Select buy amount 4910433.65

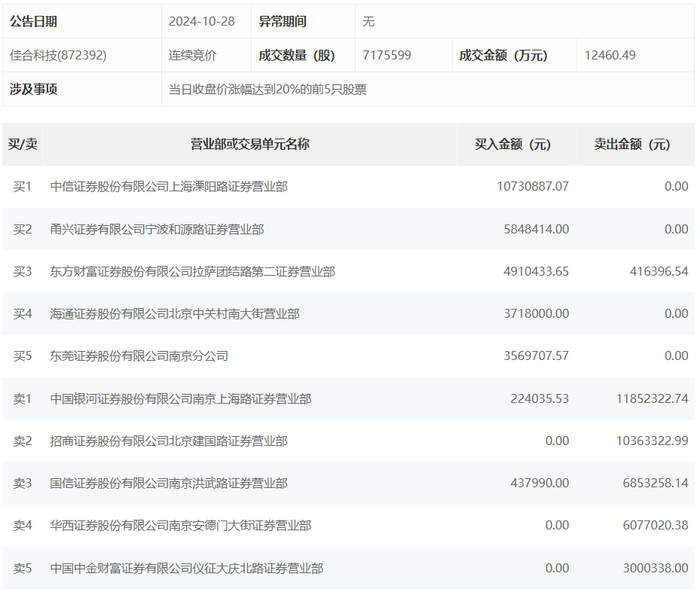[x=537, y=272]
